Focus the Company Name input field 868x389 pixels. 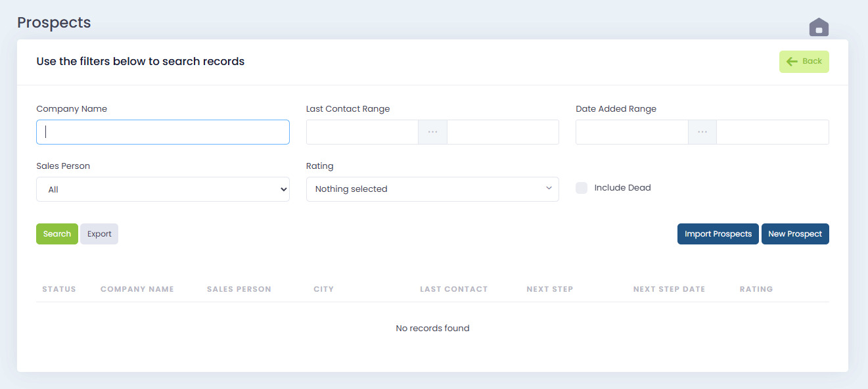[x=162, y=132]
